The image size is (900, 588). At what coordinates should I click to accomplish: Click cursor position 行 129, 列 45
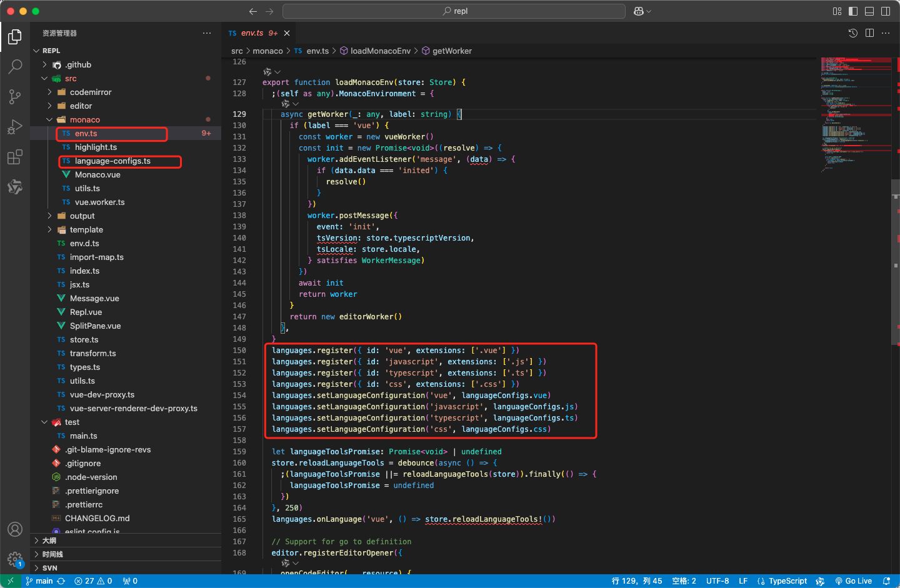[637, 581]
